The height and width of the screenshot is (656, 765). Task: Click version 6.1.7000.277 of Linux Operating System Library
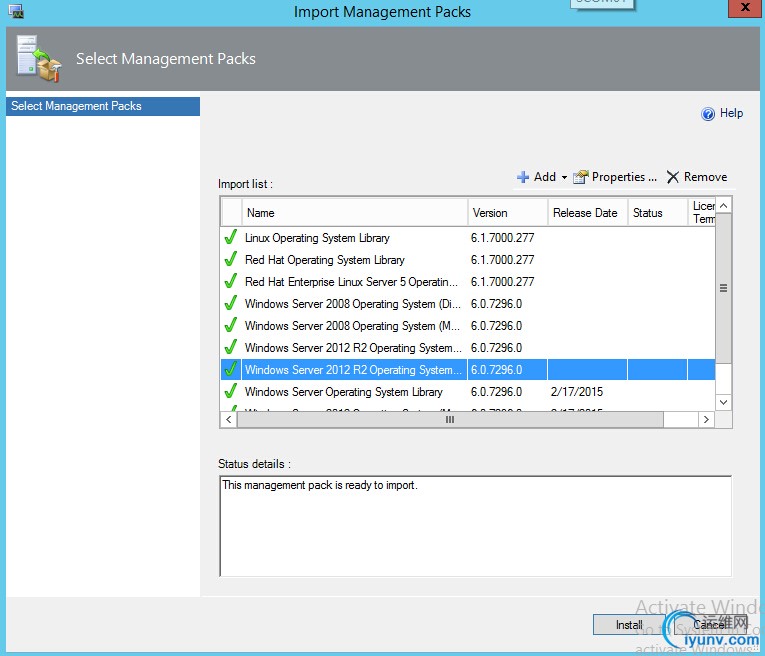(x=502, y=238)
